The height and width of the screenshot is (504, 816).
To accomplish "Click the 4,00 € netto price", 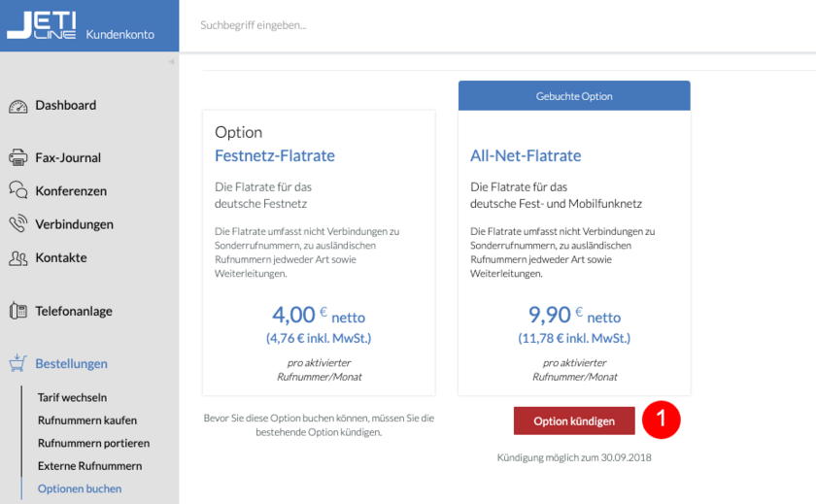I will pos(319,316).
